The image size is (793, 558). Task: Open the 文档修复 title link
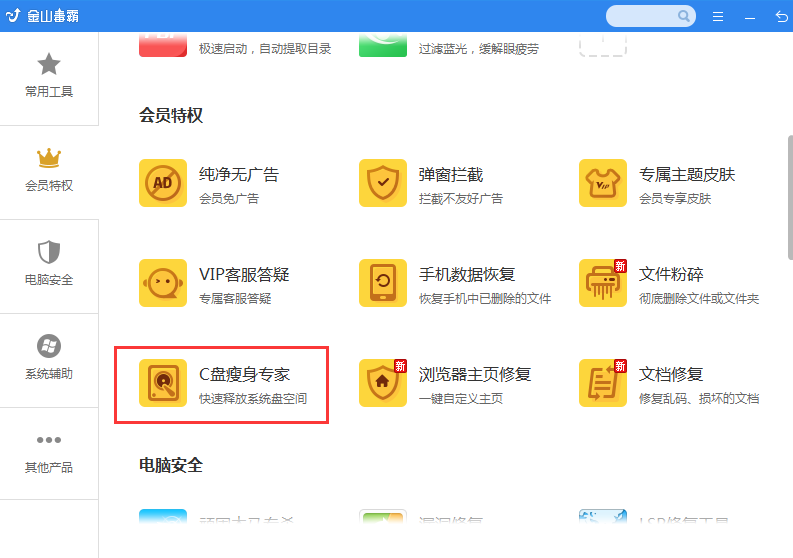pos(671,375)
